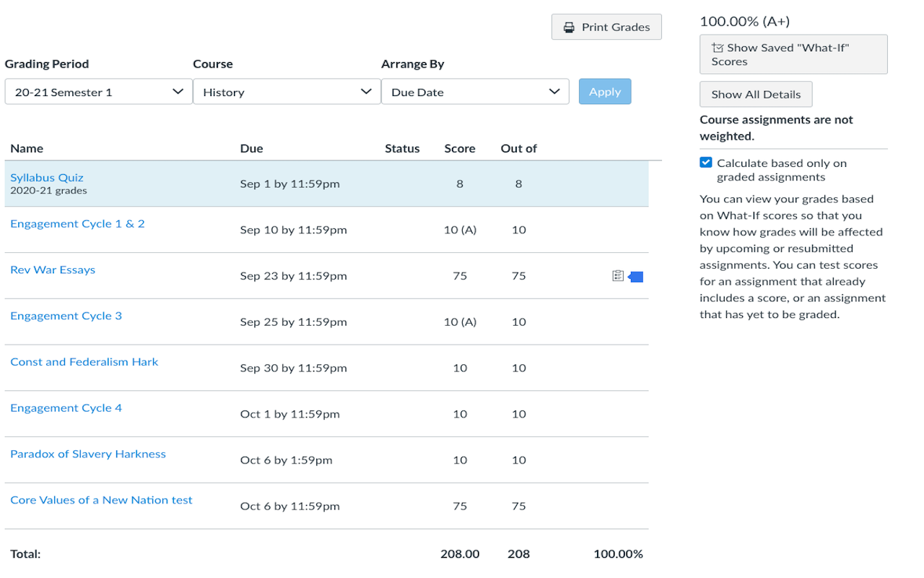This screenshot has width=924, height=578.
Task: Open Engagement Cycle 1 & 2 link
Action: [77, 224]
